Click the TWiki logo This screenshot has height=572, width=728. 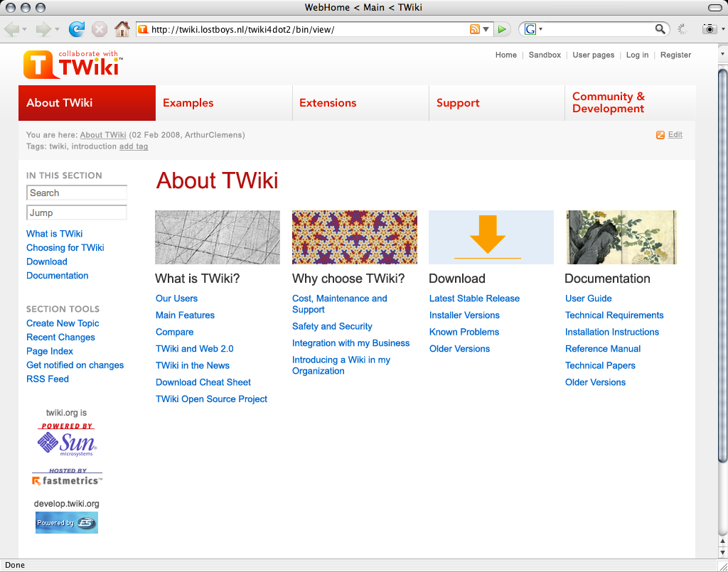coord(73,64)
